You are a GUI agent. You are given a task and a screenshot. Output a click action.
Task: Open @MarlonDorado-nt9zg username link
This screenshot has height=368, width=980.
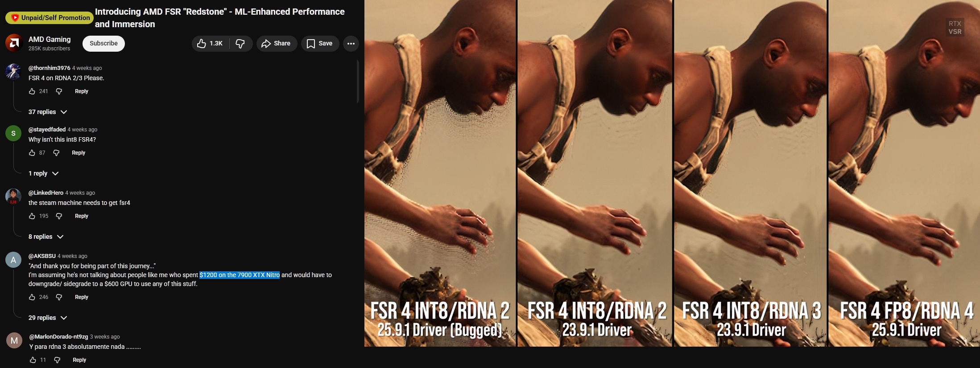point(58,337)
